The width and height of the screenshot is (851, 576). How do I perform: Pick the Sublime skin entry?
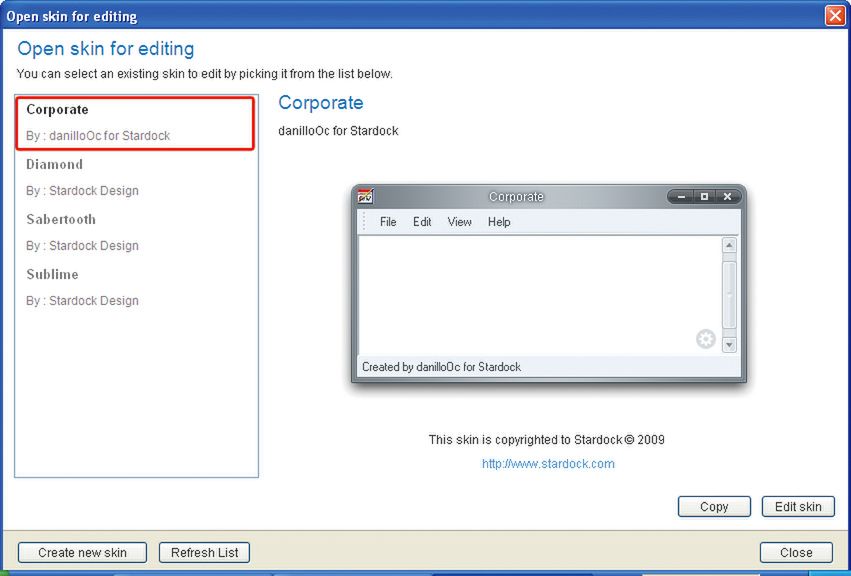(x=135, y=287)
